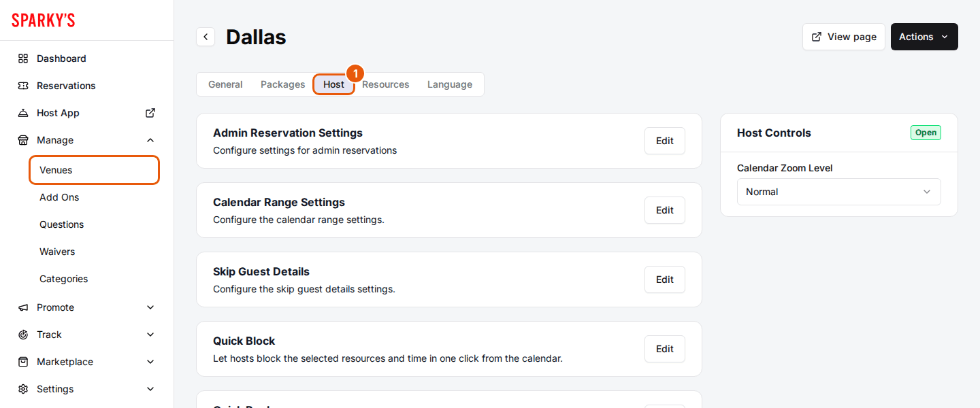Click the Marketplace bag icon
This screenshot has height=408, width=980.
(x=23, y=362)
